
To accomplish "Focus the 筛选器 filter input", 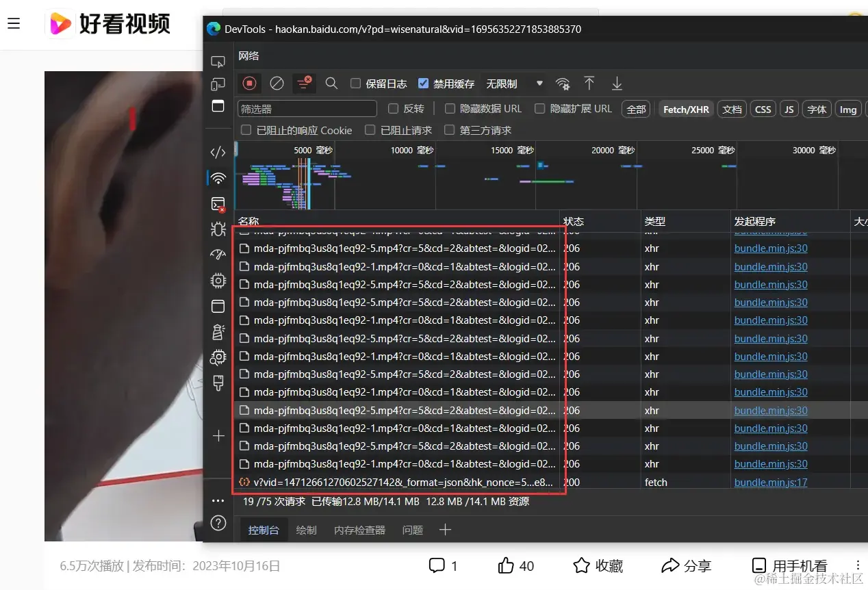I will click(x=307, y=109).
